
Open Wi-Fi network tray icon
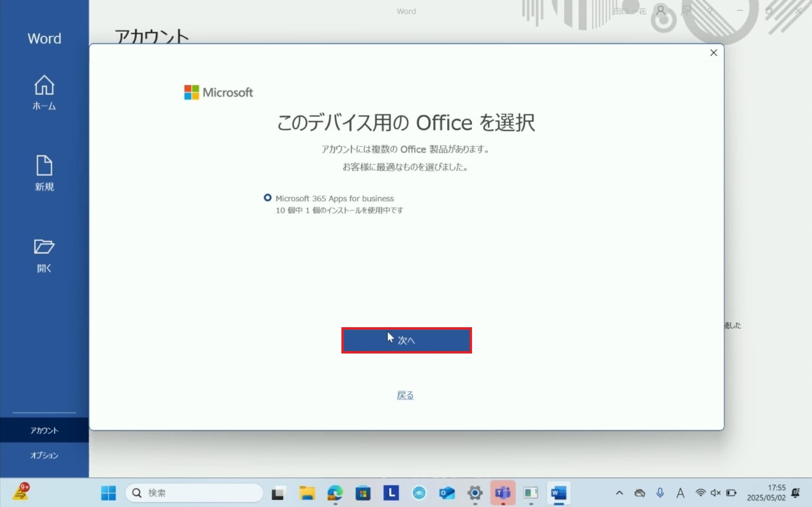pos(700,493)
